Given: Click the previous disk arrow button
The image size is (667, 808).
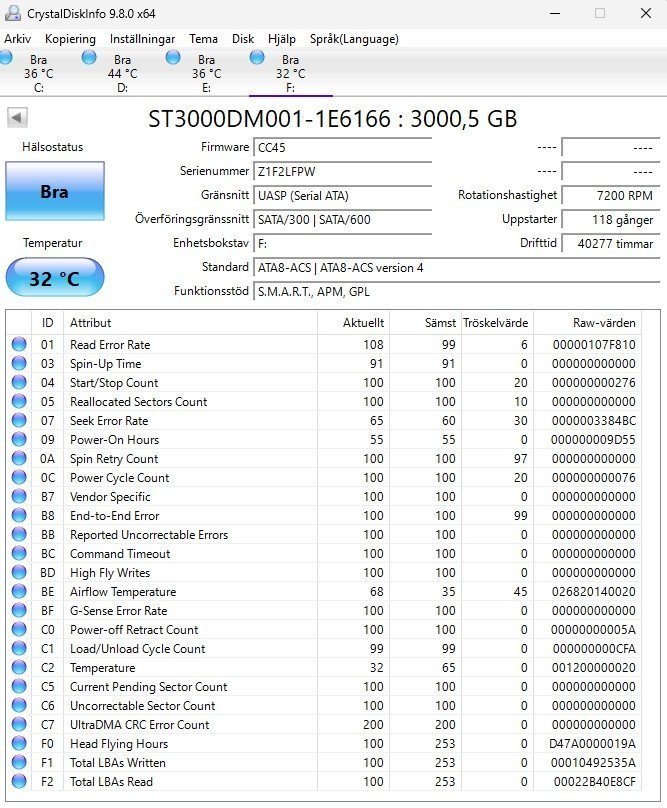Looking at the screenshot, I should click(x=17, y=118).
